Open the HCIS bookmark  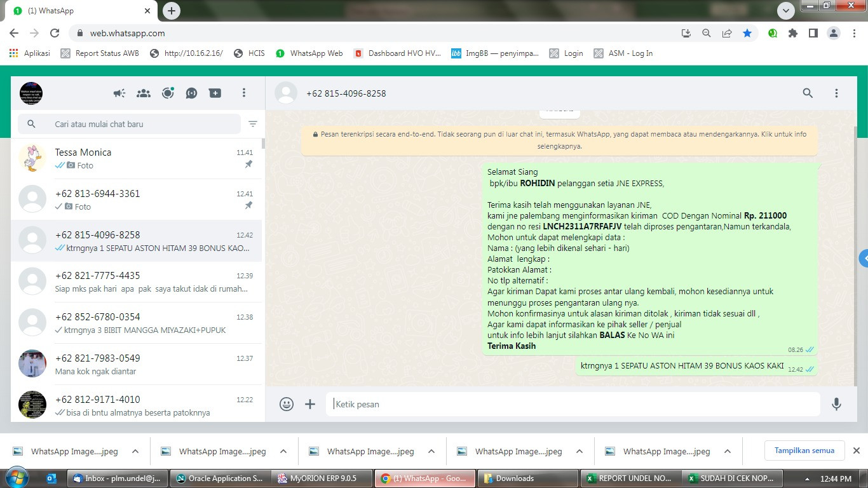249,53
